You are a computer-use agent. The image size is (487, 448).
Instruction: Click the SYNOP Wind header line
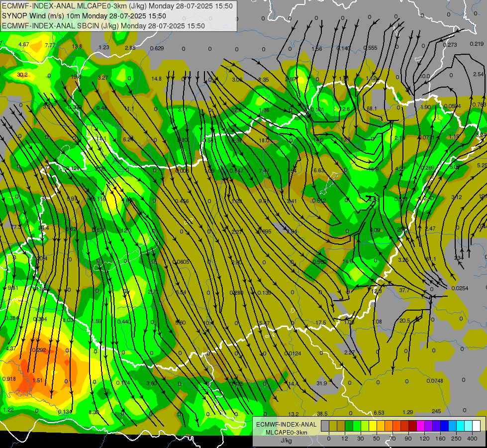84,16
